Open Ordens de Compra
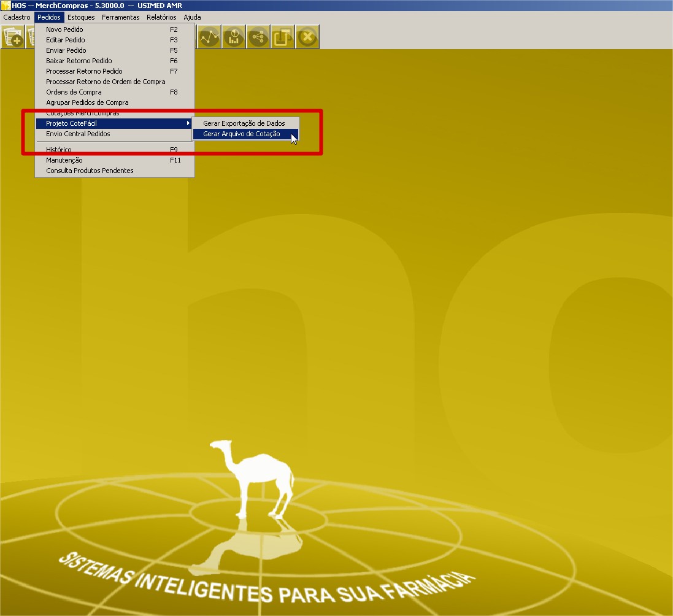This screenshot has height=616, width=673. click(74, 92)
